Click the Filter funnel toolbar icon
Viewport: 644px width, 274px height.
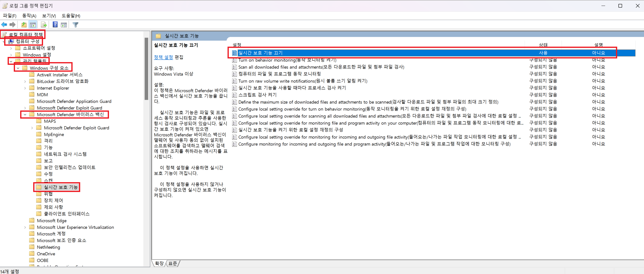pyautogui.click(x=76, y=25)
